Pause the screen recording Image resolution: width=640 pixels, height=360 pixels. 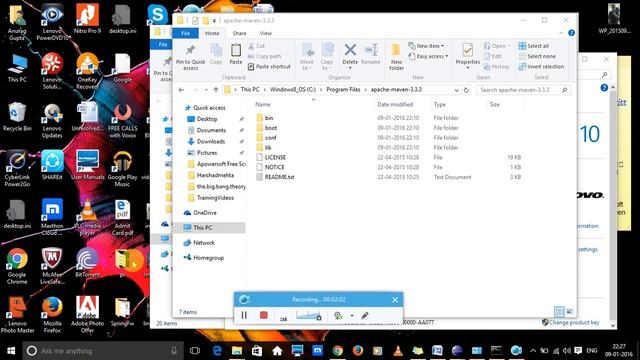244,315
